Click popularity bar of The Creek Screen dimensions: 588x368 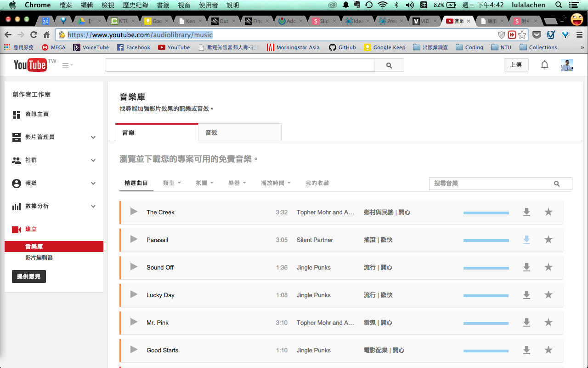[486, 213]
